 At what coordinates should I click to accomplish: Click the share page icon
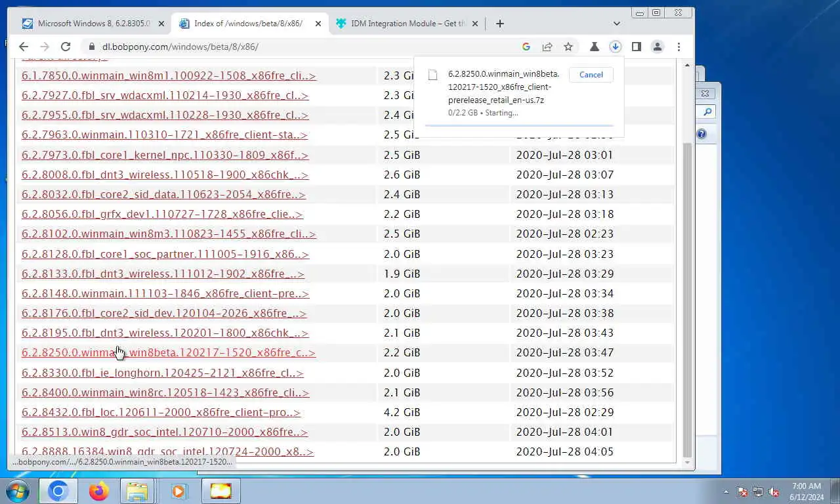547,47
